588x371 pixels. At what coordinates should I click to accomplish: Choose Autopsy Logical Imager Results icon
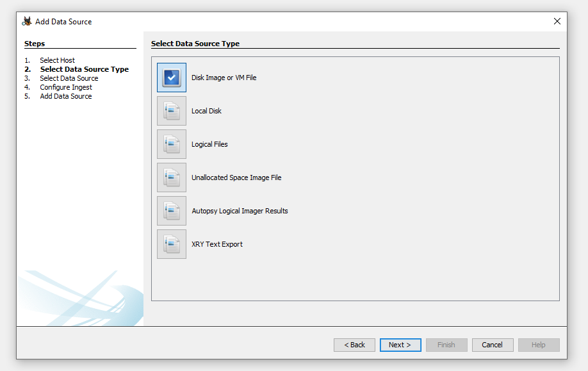172,211
